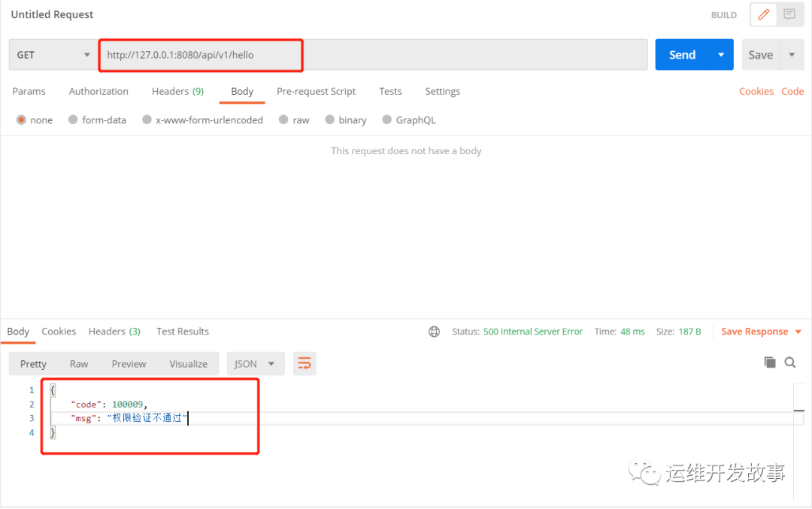Switch to the Visualize response view

[188, 364]
